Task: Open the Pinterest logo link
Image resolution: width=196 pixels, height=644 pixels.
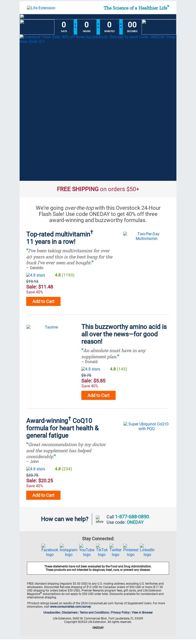Action: (131, 550)
